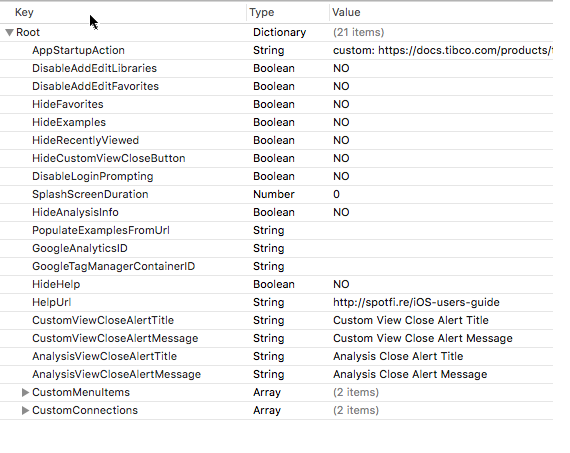The width and height of the screenshot is (570, 453).
Task: Select the GoogleAnalyticsID key
Action: [x=80, y=248]
